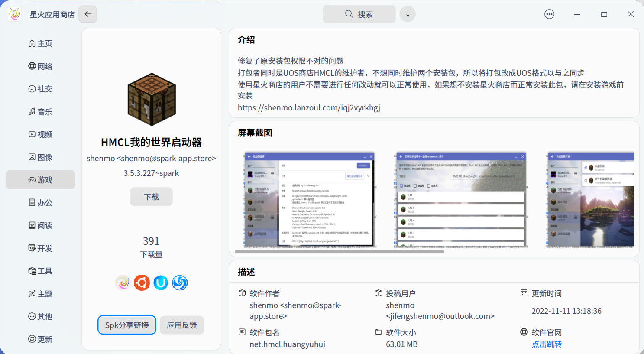Screen dimensions: 644x354
Task: Click the update time 2022-11-11 13:18:36
Action: (x=566, y=311)
